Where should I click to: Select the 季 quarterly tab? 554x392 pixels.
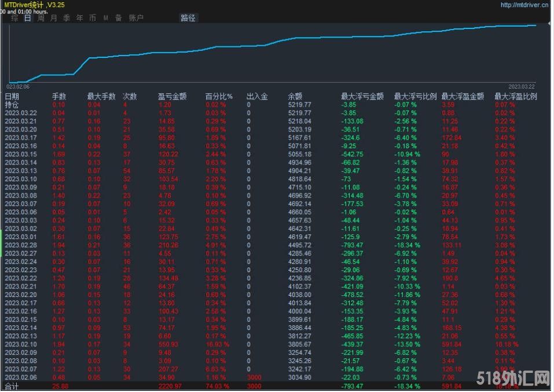pyautogui.click(x=67, y=18)
